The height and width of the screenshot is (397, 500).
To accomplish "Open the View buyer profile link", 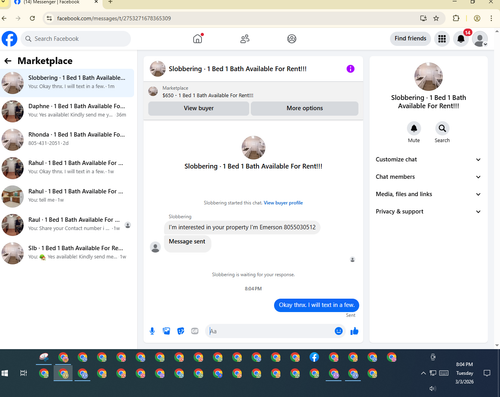I will 283,203.
